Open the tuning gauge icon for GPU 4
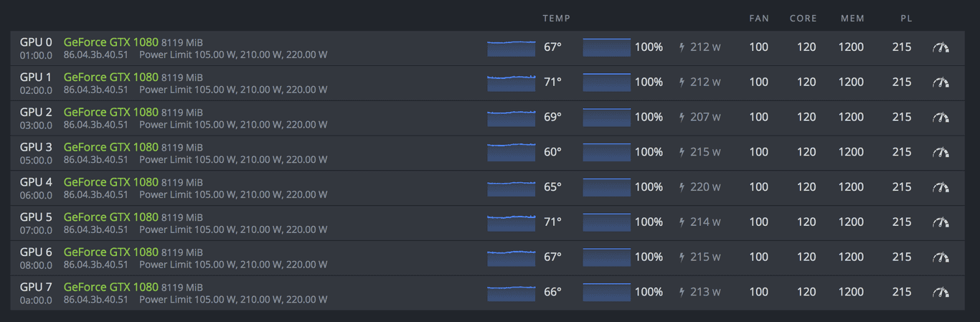This screenshot has height=322, width=980. (940, 187)
